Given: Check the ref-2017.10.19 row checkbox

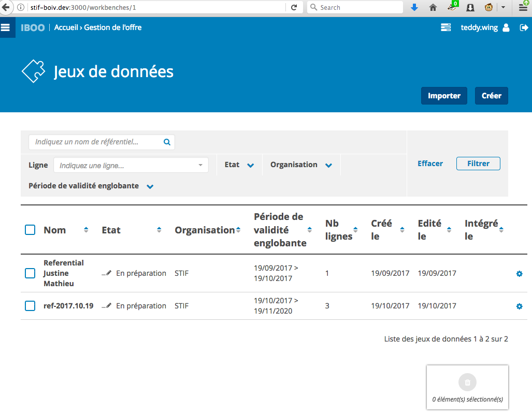Looking at the screenshot, I should (x=30, y=306).
